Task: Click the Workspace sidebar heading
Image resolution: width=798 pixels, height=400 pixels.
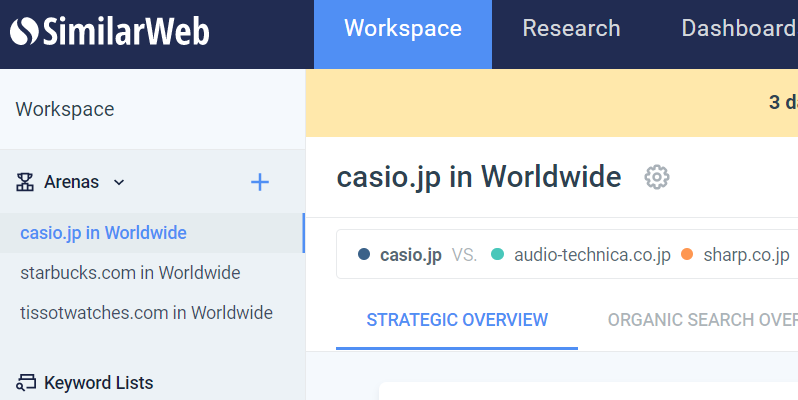Action: pos(65,109)
